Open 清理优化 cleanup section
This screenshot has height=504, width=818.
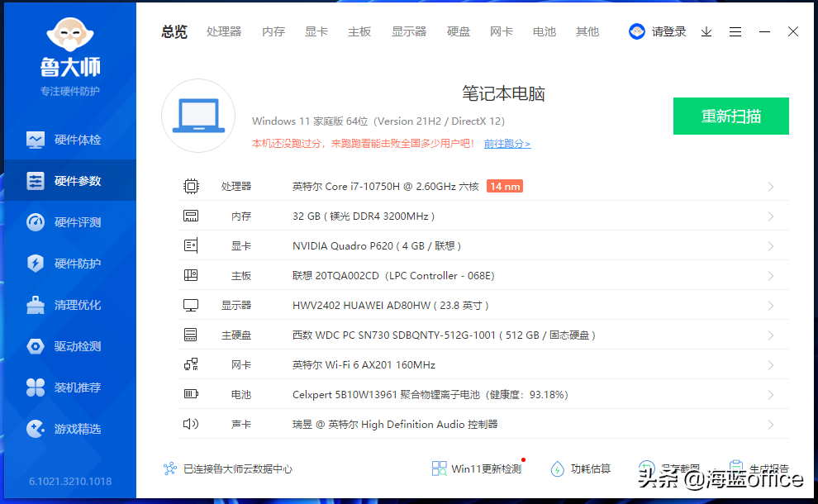tap(70, 305)
